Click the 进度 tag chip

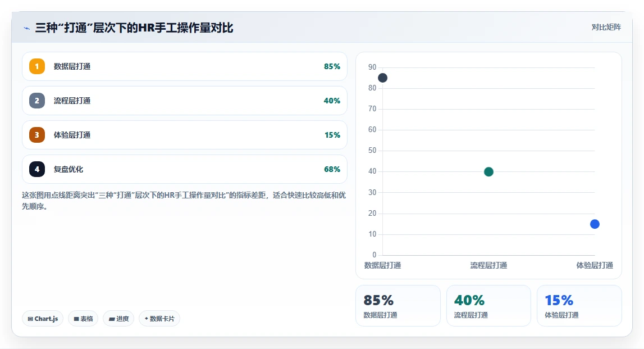point(118,319)
